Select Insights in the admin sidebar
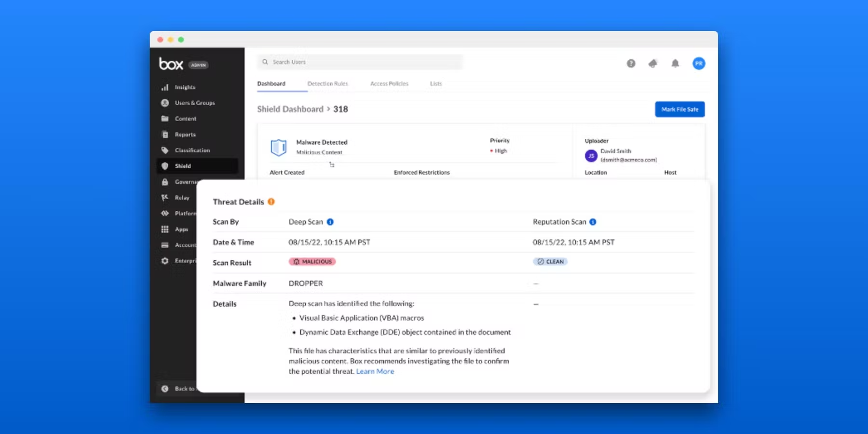 (x=185, y=87)
